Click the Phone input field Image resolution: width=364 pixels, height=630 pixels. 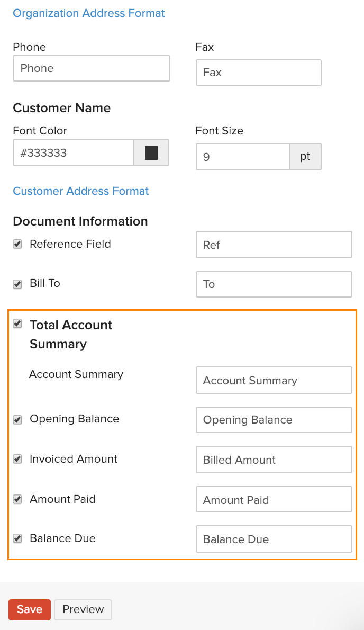(92, 68)
